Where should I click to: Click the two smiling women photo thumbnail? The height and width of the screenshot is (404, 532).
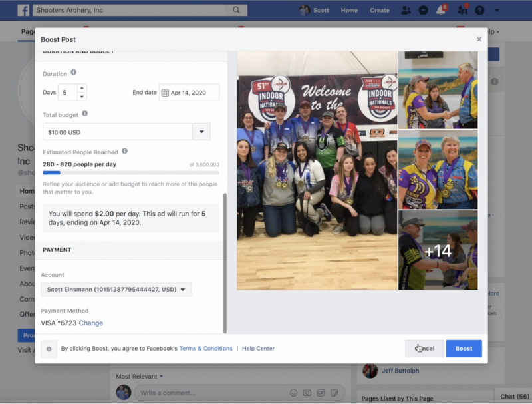coord(438,170)
